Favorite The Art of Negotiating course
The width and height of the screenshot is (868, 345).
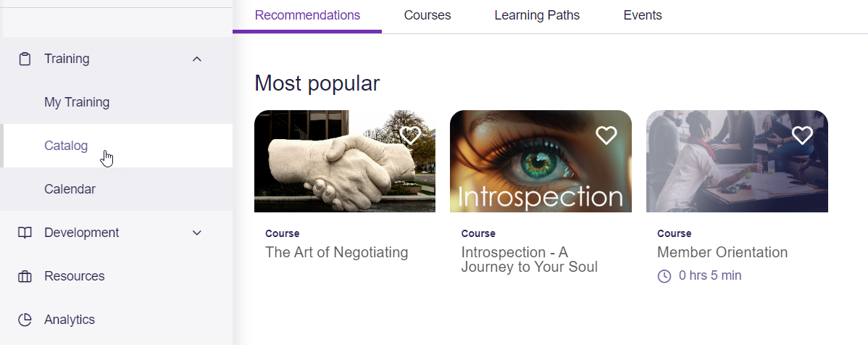[411, 136]
